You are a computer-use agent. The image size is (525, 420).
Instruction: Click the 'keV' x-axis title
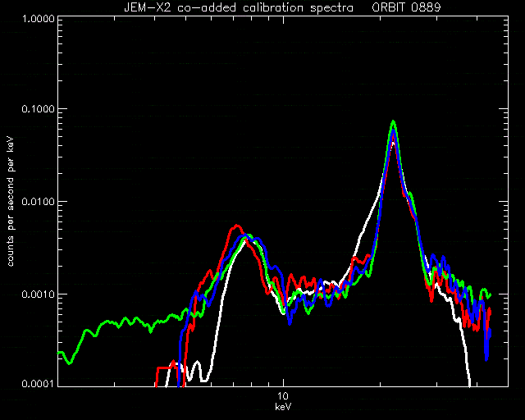(x=283, y=407)
